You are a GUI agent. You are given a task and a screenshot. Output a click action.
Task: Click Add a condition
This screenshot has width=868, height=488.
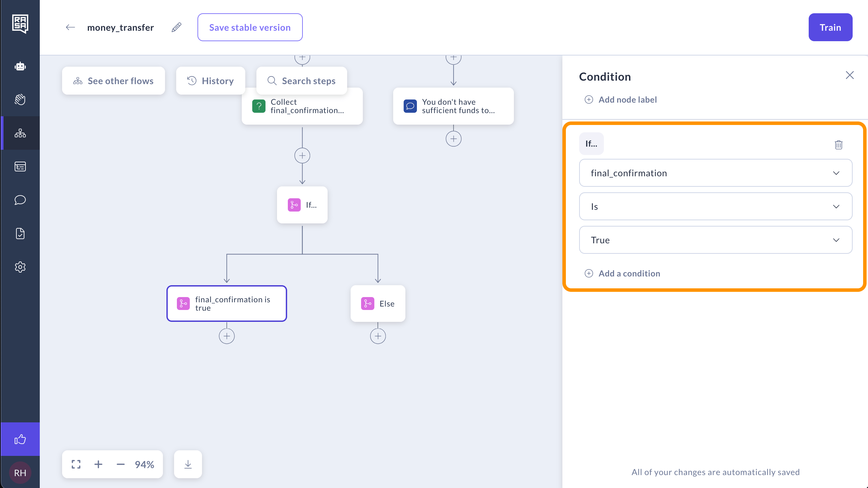pos(623,274)
